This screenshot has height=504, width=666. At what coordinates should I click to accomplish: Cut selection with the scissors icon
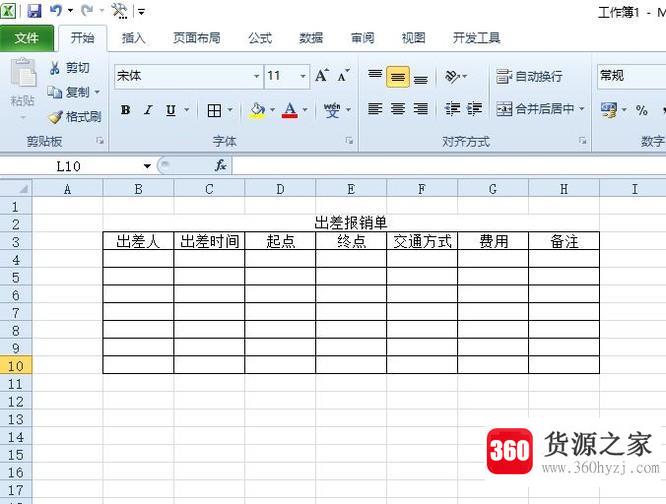tap(55, 68)
